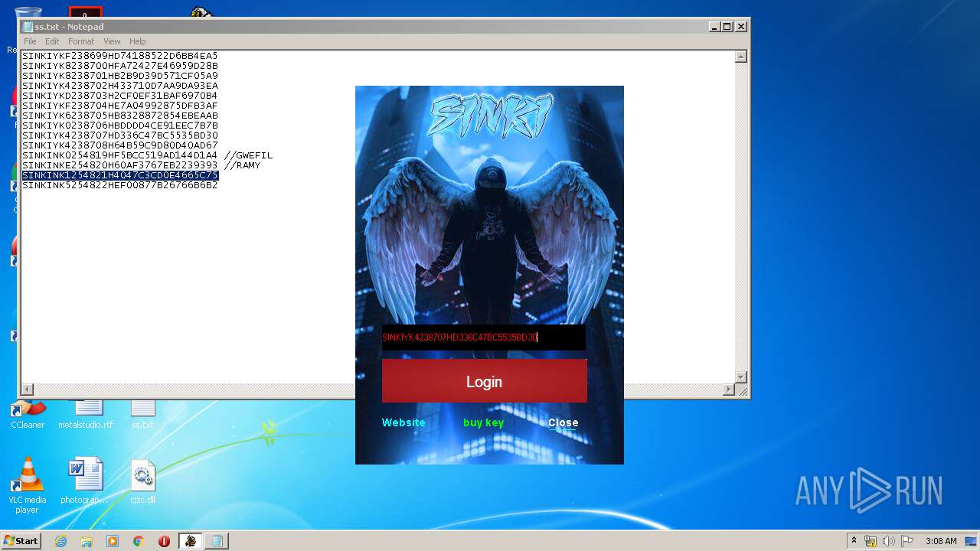Open the Edit menu in Notepad
The image size is (980, 551).
pyautogui.click(x=52, y=41)
